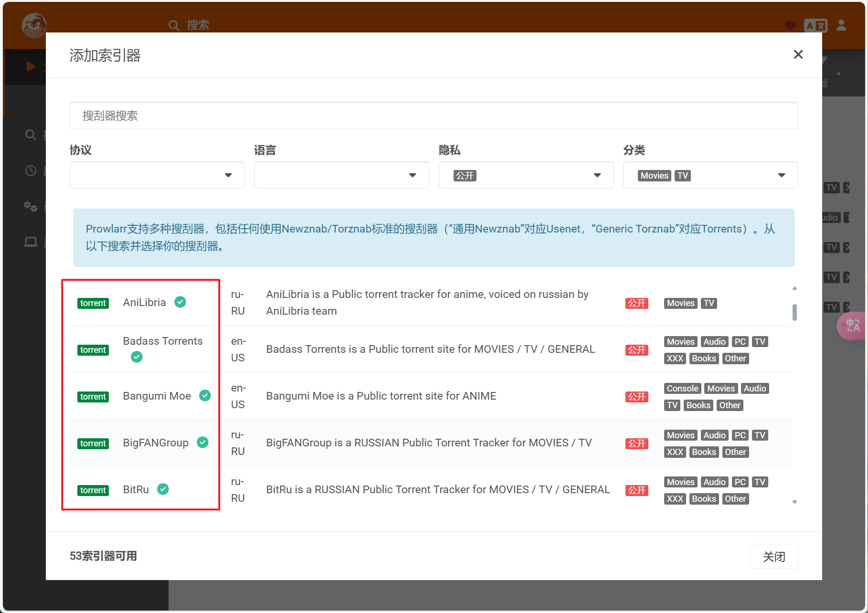Click the green check icon next to Bangumi Moe
The height and width of the screenshot is (613, 868).
point(205,395)
